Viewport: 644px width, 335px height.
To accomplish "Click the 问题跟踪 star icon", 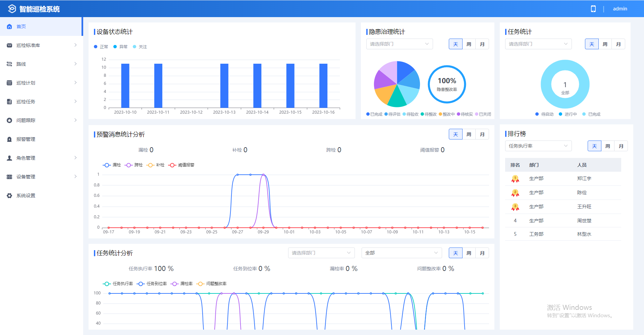I will coord(9,120).
